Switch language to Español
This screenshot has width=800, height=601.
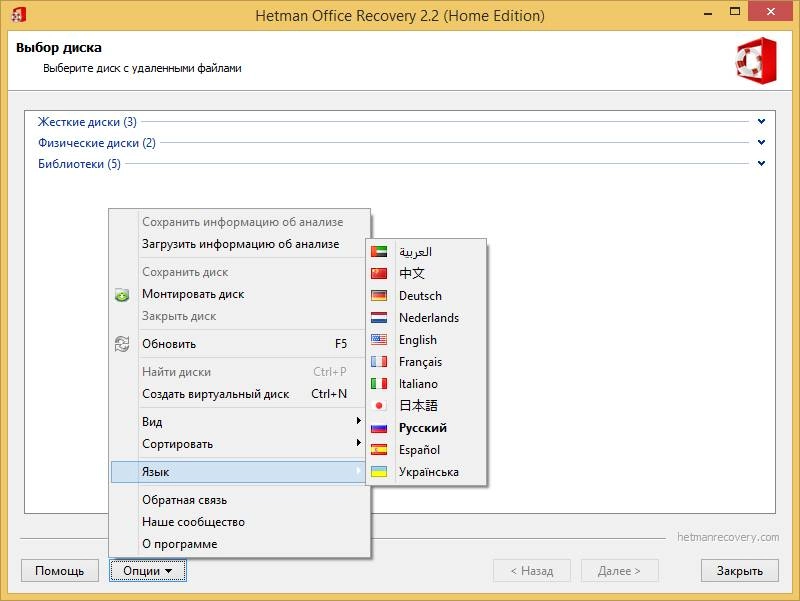point(426,449)
